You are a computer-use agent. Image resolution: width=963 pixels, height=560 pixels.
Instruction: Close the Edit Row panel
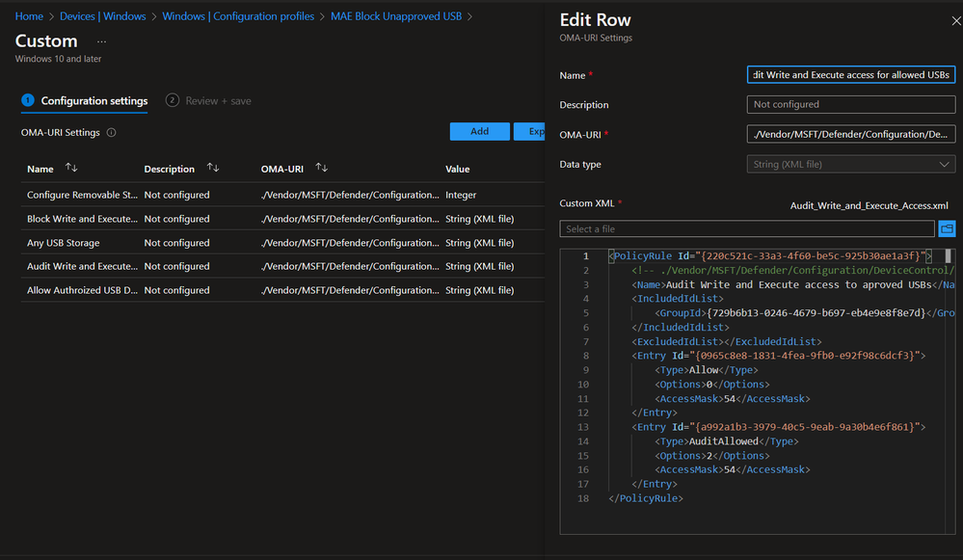(x=955, y=21)
